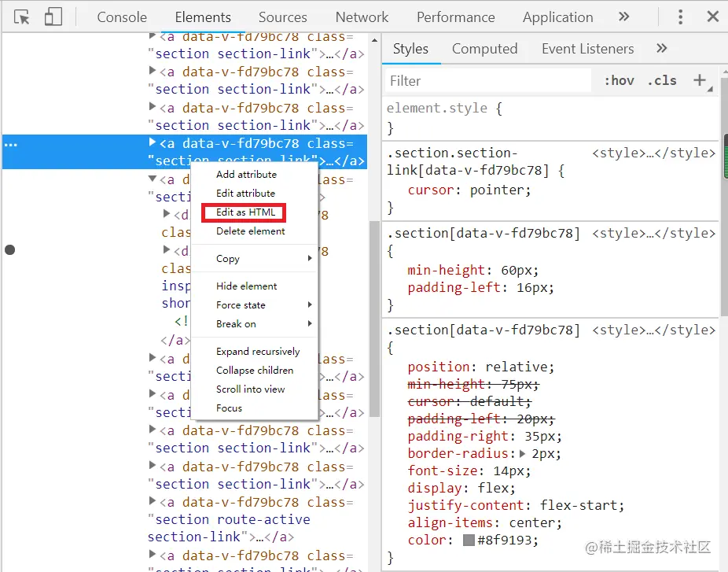Click the Styles Filter input field
This screenshot has height=572, width=728.
coord(488,81)
